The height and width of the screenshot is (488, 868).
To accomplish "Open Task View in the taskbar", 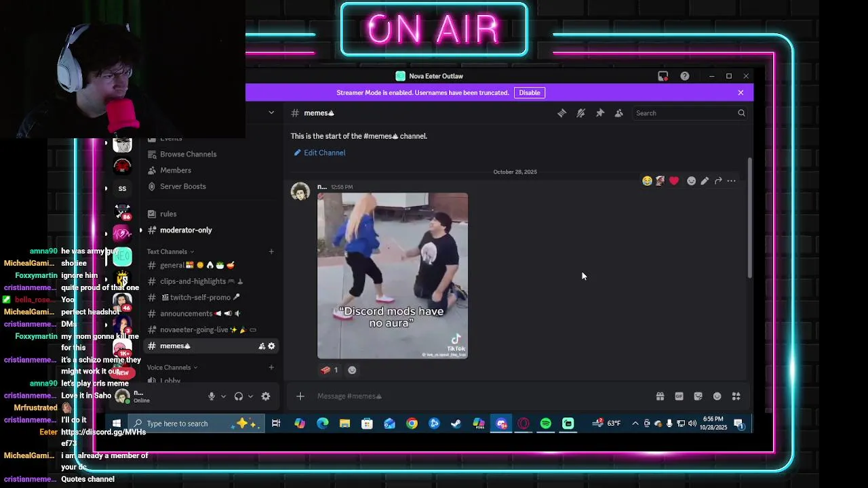I will (x=276, y=424).
